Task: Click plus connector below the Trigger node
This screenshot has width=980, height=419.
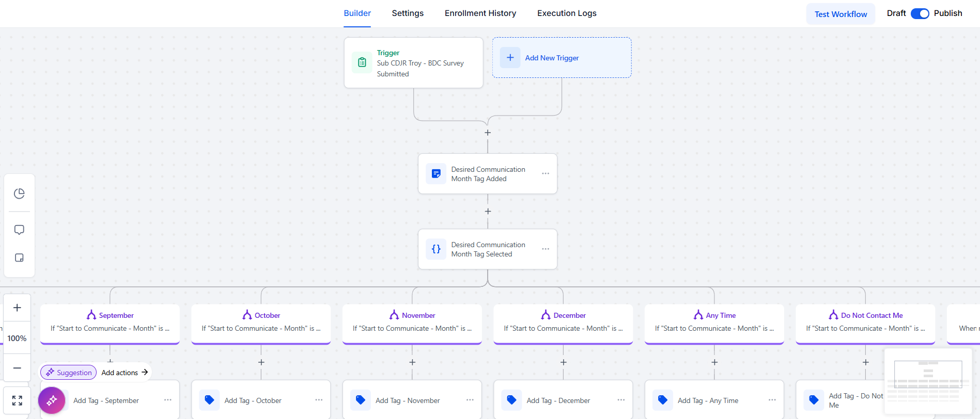Action: pos(488,133)
